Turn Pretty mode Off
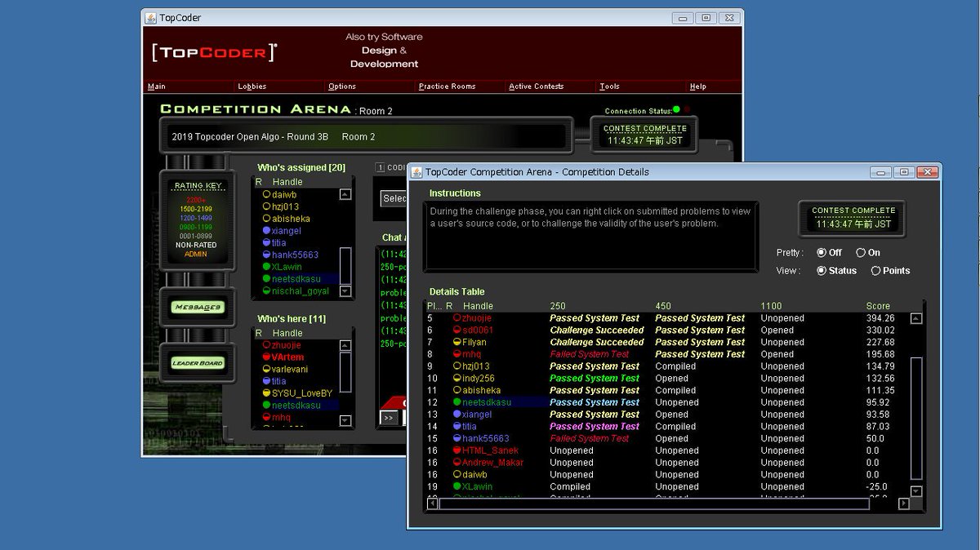This screenshot has width=980, height=550. click(821, 253)
